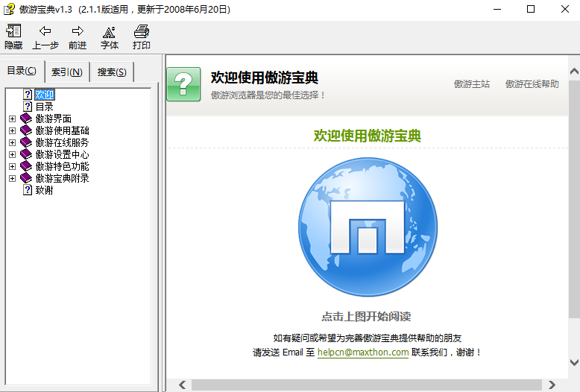Go back with the 上一步 arrow icon
This screenshot has width=580, height=392.
pos(45,31)
